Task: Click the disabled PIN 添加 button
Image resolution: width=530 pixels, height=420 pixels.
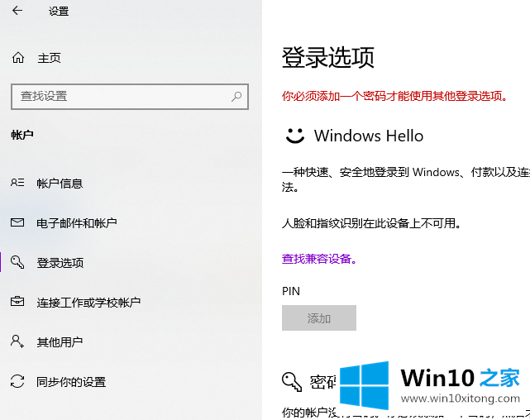Action: (x=319, y=318)
